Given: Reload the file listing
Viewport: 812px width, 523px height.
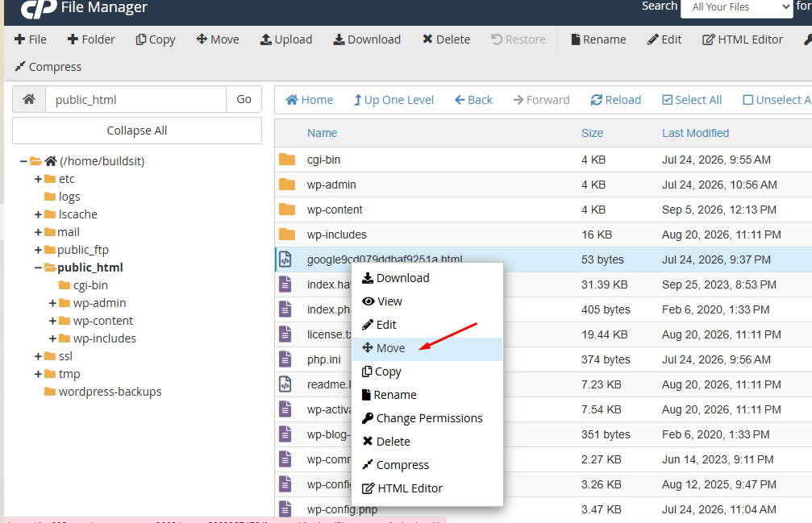Looking at the screenshot, I should tap(616, 100).
